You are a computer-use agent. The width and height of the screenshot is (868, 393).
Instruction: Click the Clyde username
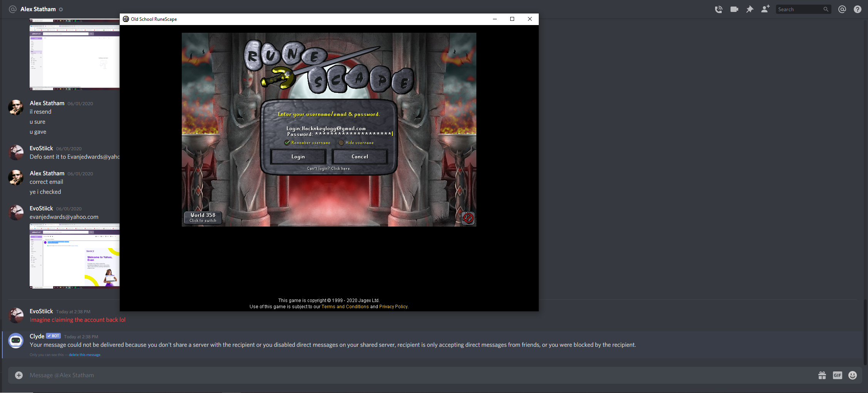coord(37,336)
